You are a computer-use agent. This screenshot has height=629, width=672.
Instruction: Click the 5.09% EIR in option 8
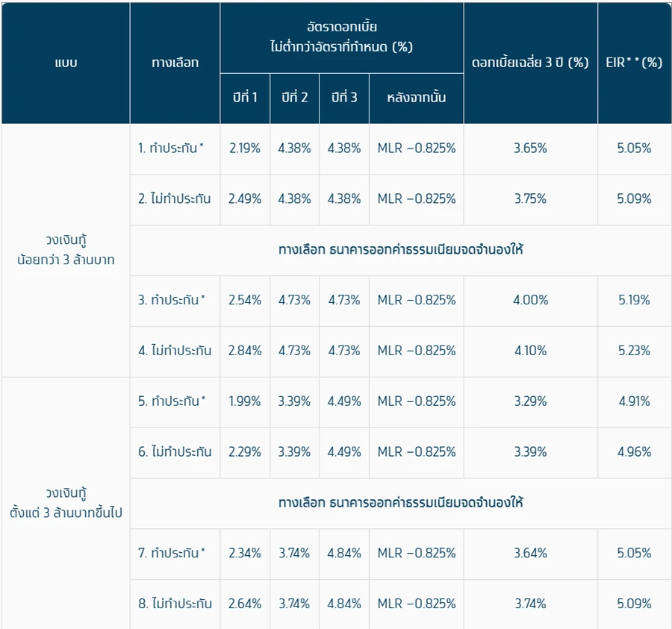[634, 604]
